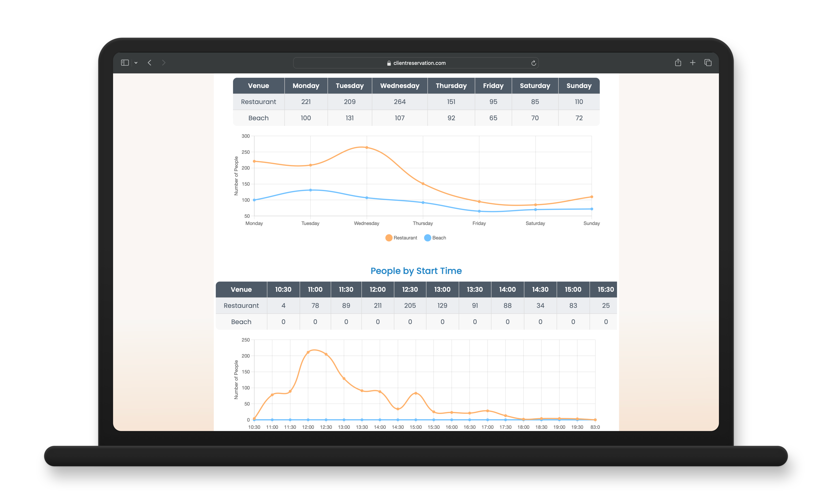
Task: Click the Restaurant Wednesday peak data point
Action: click(x=367, y=148)
